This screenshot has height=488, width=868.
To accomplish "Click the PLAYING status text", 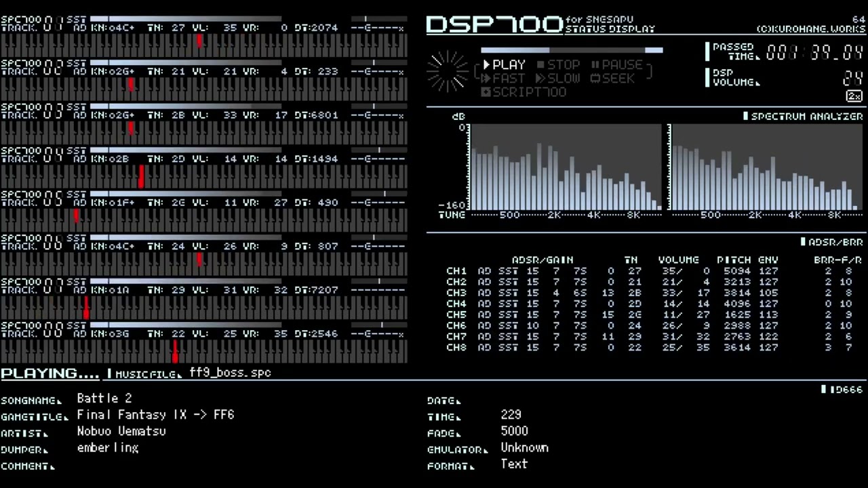I will tap(50, 373).
